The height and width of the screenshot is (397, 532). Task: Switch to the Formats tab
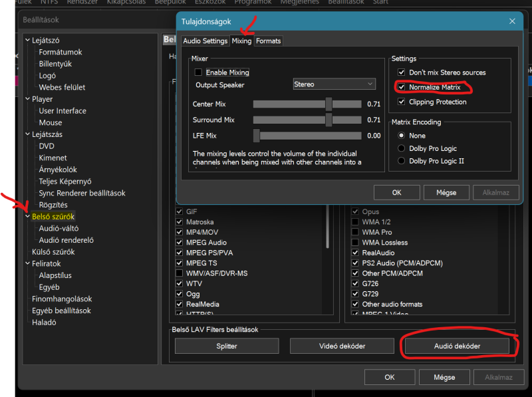click(269, 41)
